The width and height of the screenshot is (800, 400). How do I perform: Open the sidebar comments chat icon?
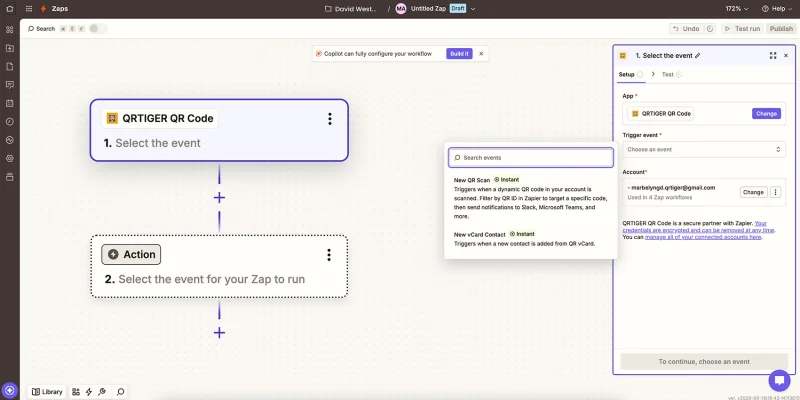[10, 85]
